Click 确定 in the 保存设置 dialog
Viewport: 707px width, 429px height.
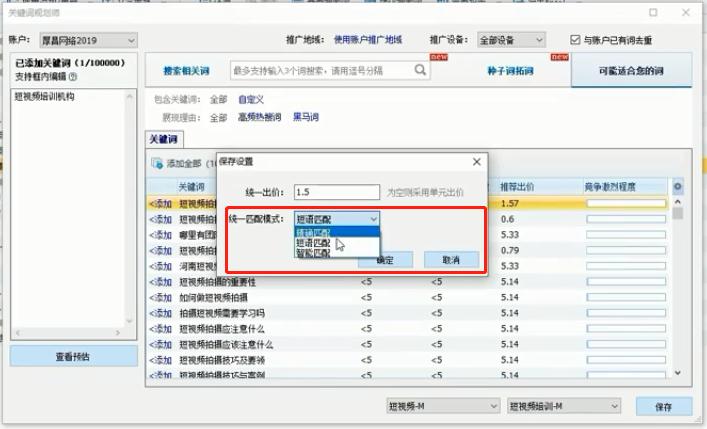(385, 260)
